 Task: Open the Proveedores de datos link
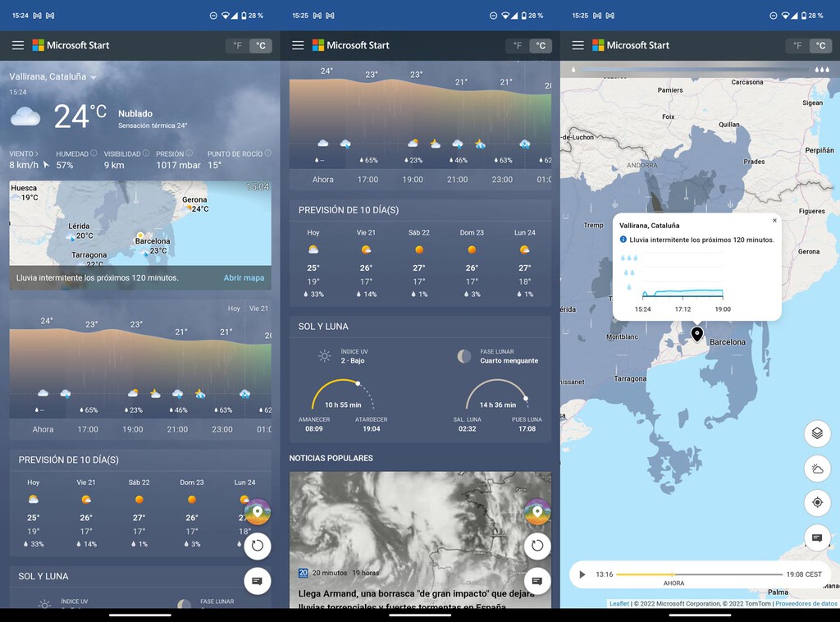tap(806, 604)
